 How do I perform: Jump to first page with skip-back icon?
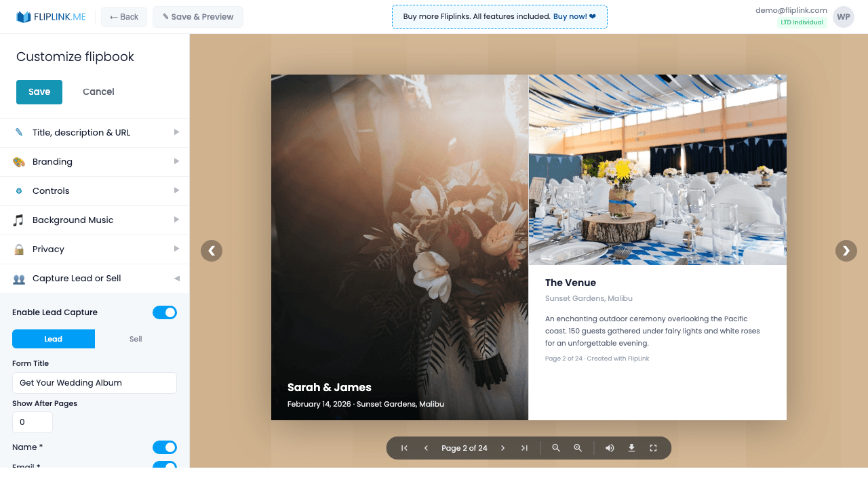tap(403, 447)
